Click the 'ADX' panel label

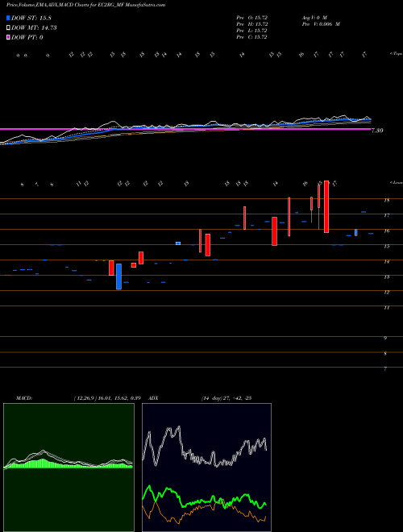click(154, 398)
